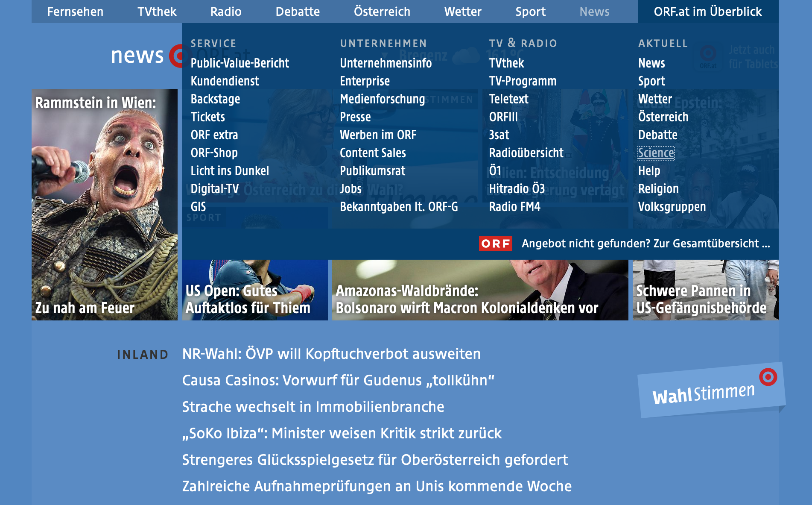The width and height of the screenshot is (812, 505).
Task: Open Debatte under Aktuell
Action: click(658, 135)
